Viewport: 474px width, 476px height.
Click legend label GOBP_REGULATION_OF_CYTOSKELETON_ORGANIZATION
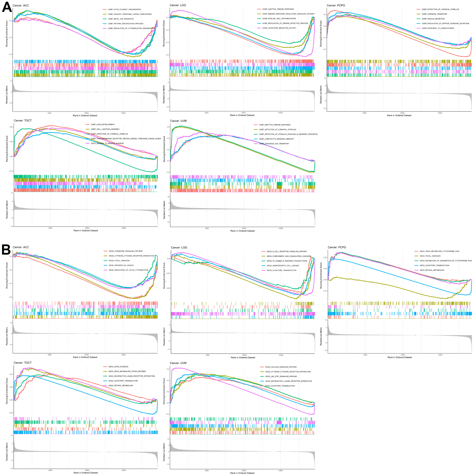(x=132, y=28)
